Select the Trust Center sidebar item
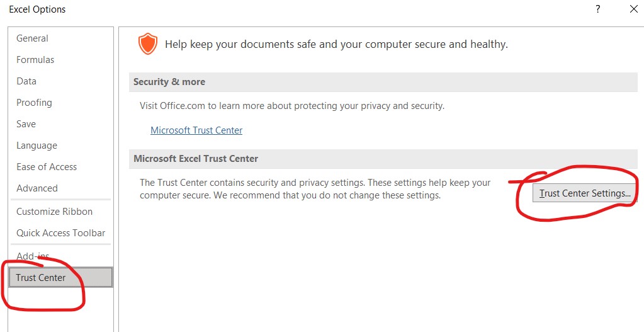The width and height of the screenshot is (644, 332). tap(41, 278)
